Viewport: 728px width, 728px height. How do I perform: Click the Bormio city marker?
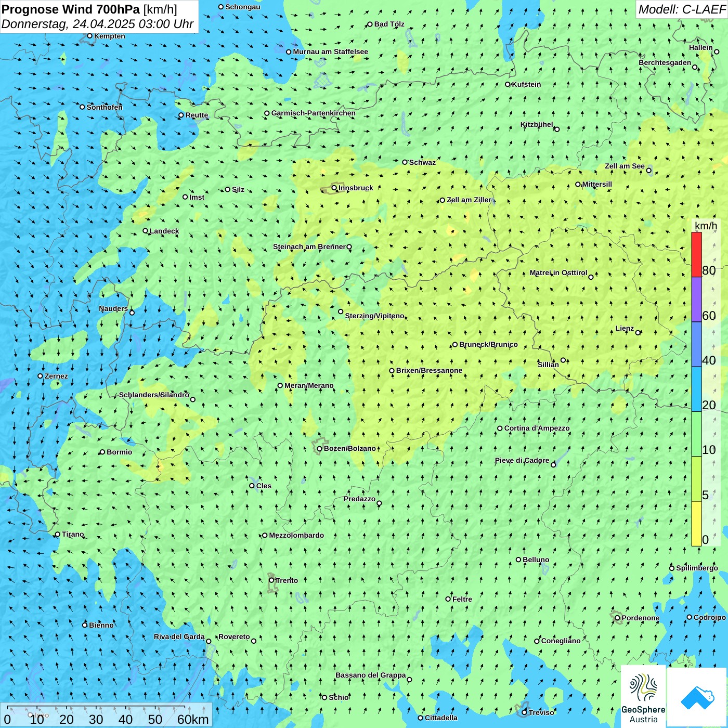tap(102, 452)
